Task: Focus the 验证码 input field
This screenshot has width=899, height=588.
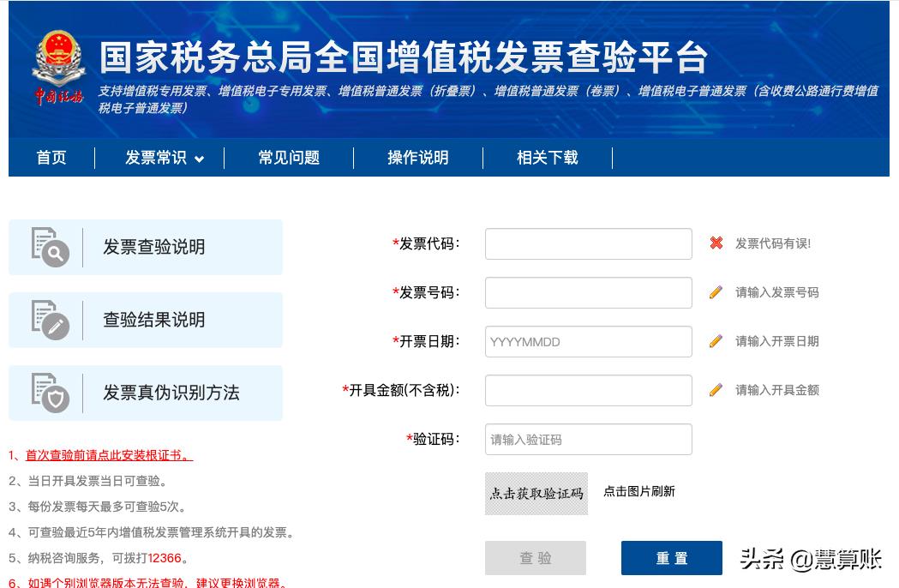Action: coord(588,440)
